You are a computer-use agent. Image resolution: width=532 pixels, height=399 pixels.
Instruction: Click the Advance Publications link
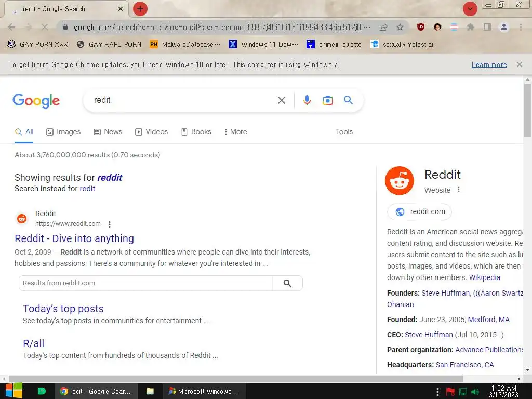[489, 350]
